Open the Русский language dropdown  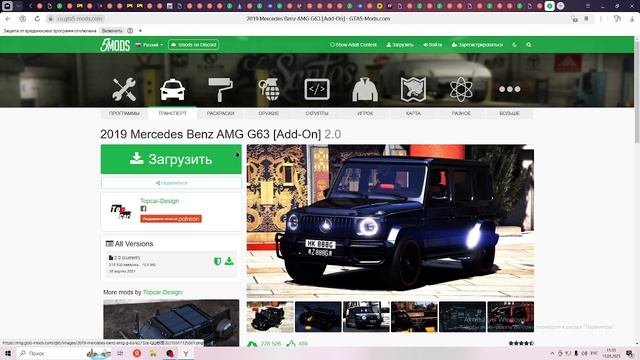pyautogui.click(x=149, y=45)
